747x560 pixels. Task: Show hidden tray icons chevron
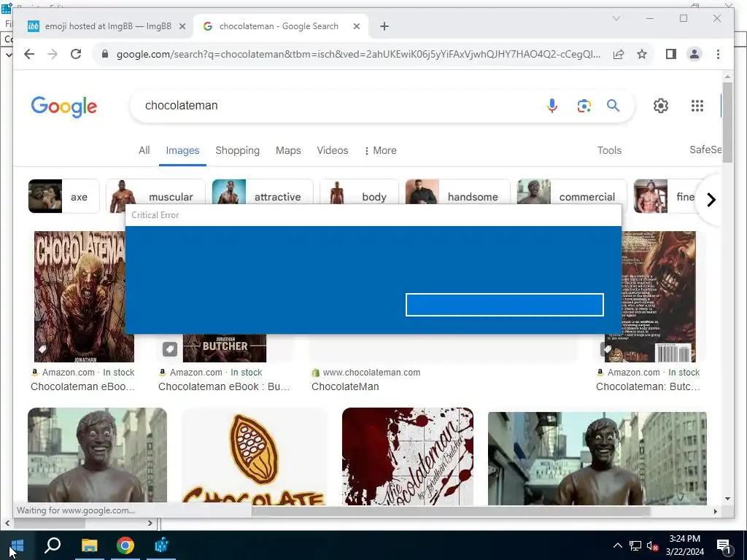(617, 545)
